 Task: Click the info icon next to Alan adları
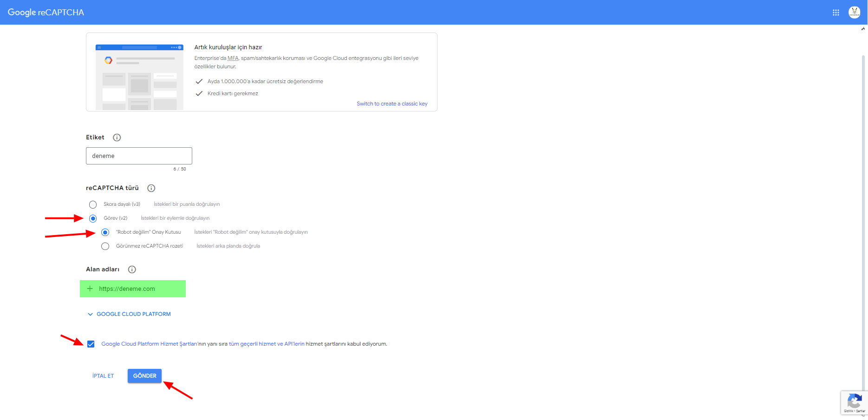pyautogui.click(x=132, y=269)
